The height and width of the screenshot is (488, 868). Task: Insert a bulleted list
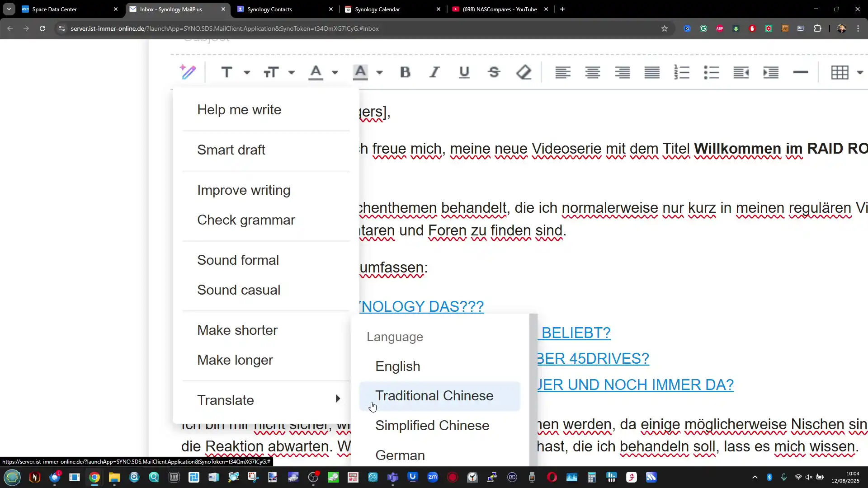tap(712, 72)
